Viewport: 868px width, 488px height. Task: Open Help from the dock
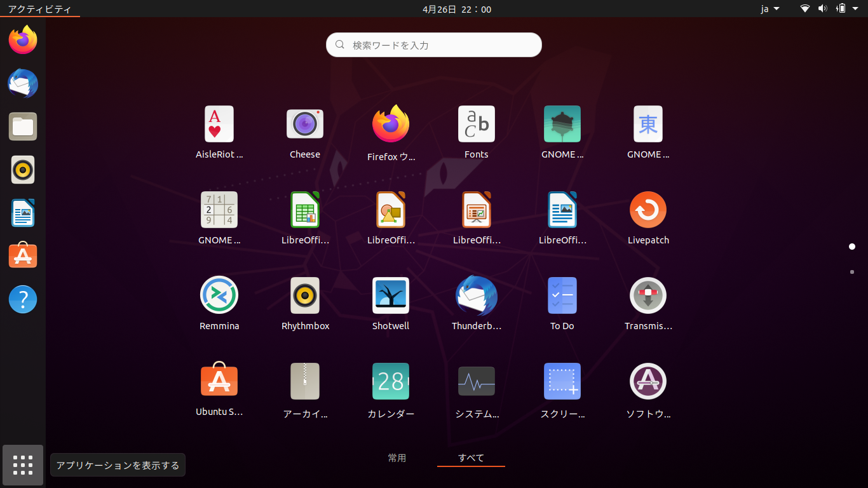(23, 299)
